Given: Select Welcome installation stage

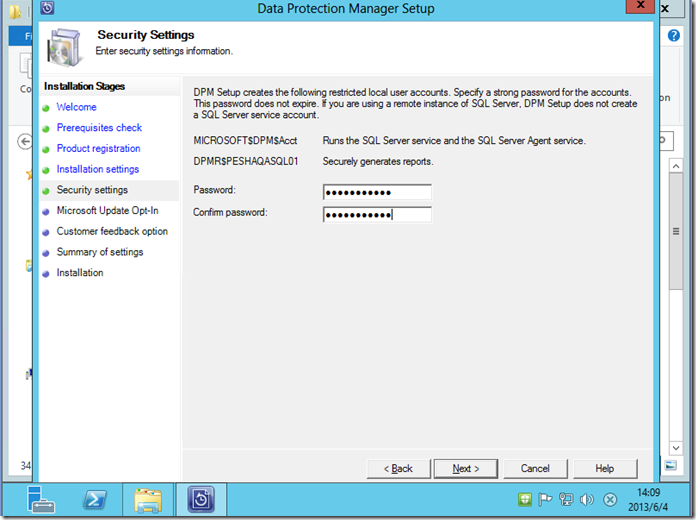Looking at the screenshot, I should click(x=76, y=107).
